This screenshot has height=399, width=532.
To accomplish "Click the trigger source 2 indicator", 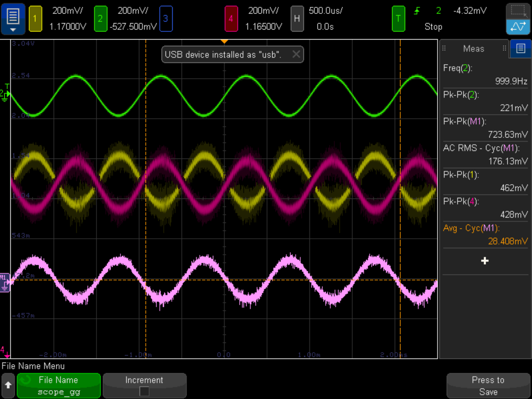I will pyautogui.click(x=438, y=11).
